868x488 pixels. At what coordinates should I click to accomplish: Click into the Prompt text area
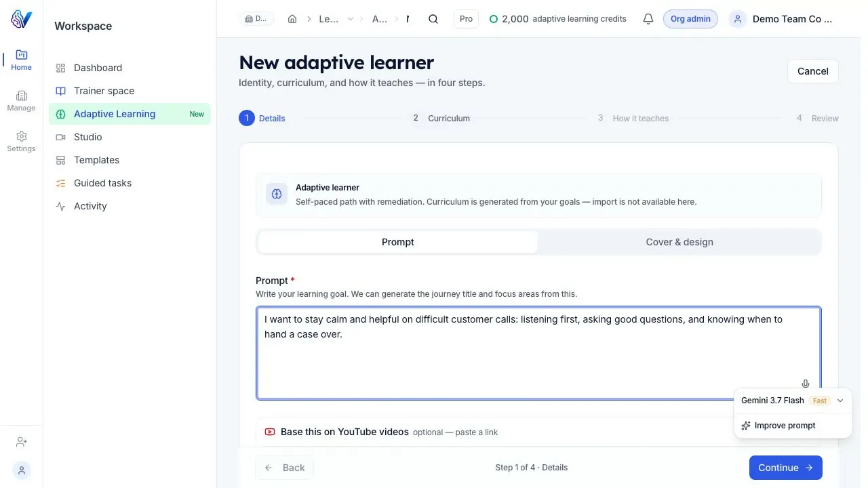click(x=538, y=353)
